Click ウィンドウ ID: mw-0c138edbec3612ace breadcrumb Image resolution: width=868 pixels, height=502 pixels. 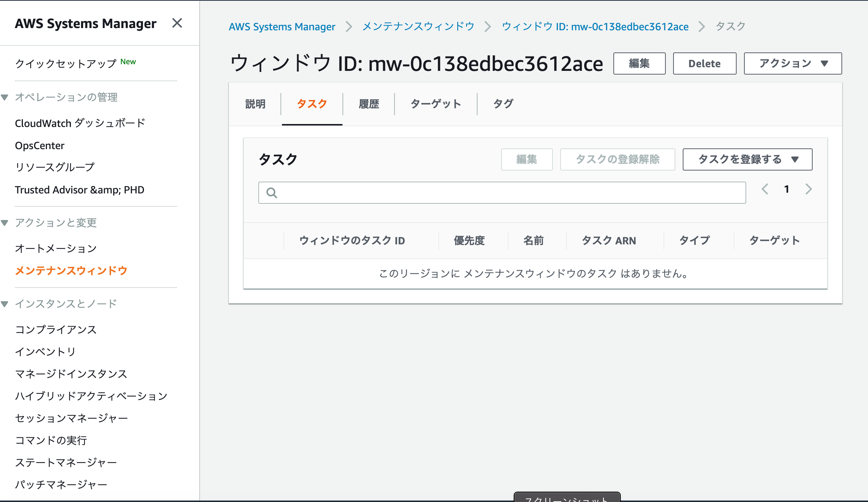(595, 27)
